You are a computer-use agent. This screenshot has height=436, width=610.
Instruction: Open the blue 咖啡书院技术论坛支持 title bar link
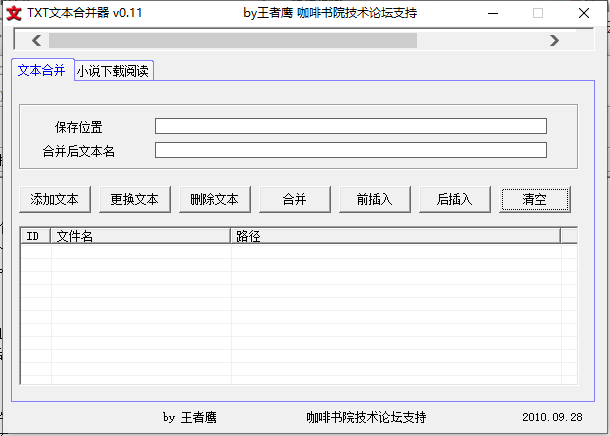357,13
